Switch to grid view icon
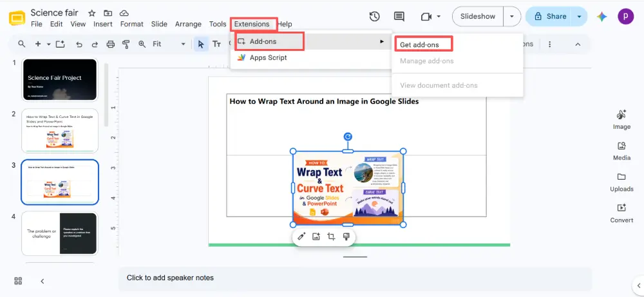 [x=18, y=281]
